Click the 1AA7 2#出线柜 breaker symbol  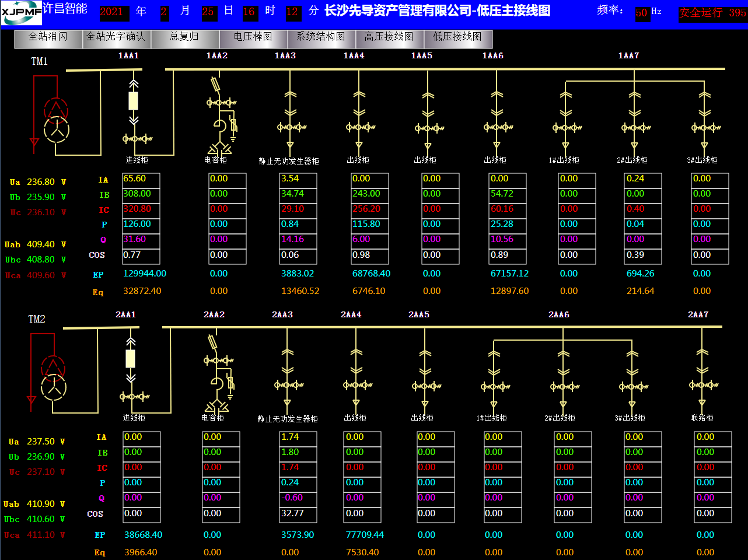635,127
